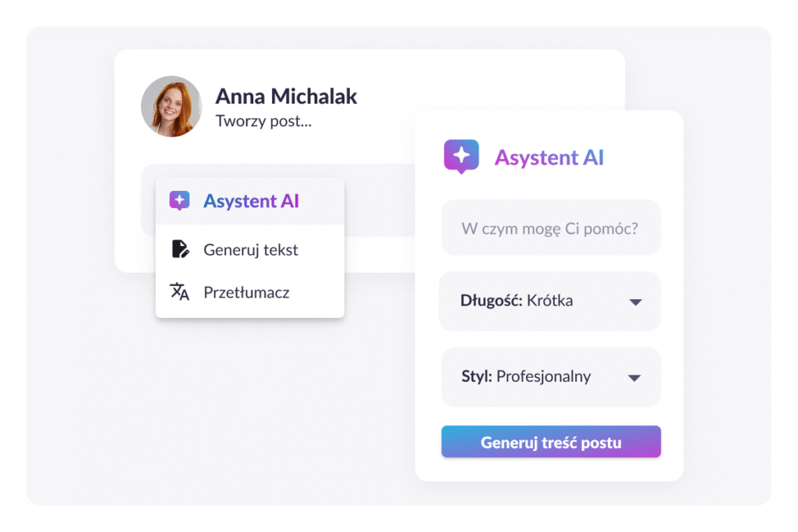Select the Profesjonalny style value
798x532 pixels.
(x=543, y=376)
